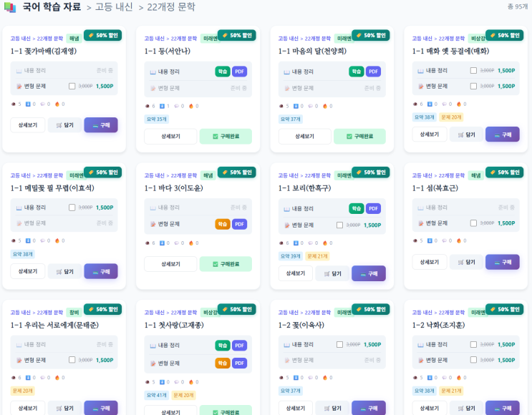The height and width of the screenshot is (415, 532).
Task: Click 학습 for 등(서안나) 내용 정리
Action: point(223,72)
